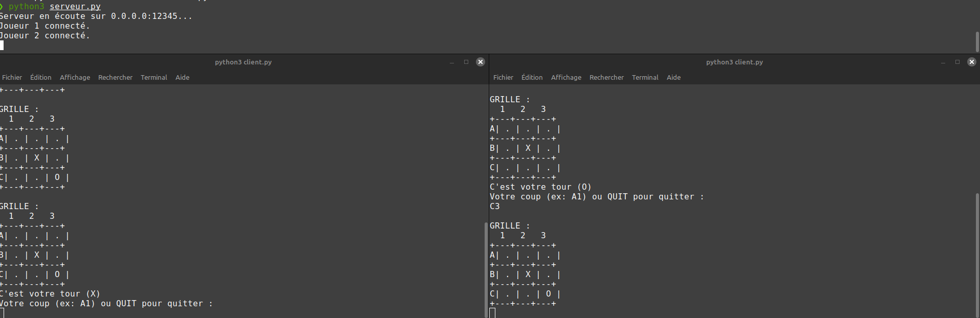The height and width of the screenshot is (318, 980).
Task: Open Affichage menu in left terminal
Action: tap(75, 77)
